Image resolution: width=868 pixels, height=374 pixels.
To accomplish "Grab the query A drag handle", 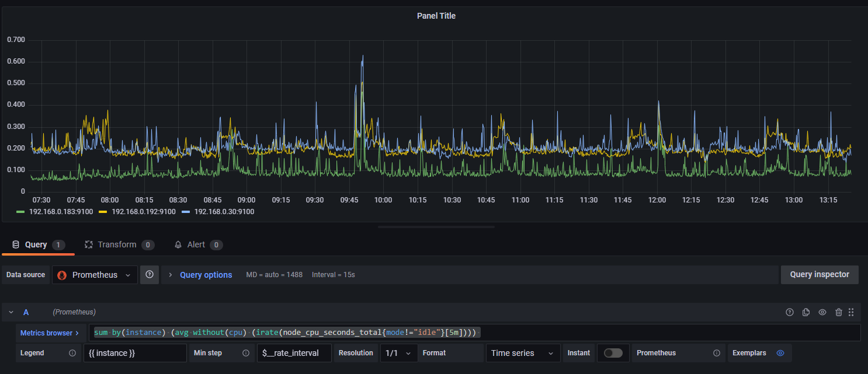I will pos(851,312).
